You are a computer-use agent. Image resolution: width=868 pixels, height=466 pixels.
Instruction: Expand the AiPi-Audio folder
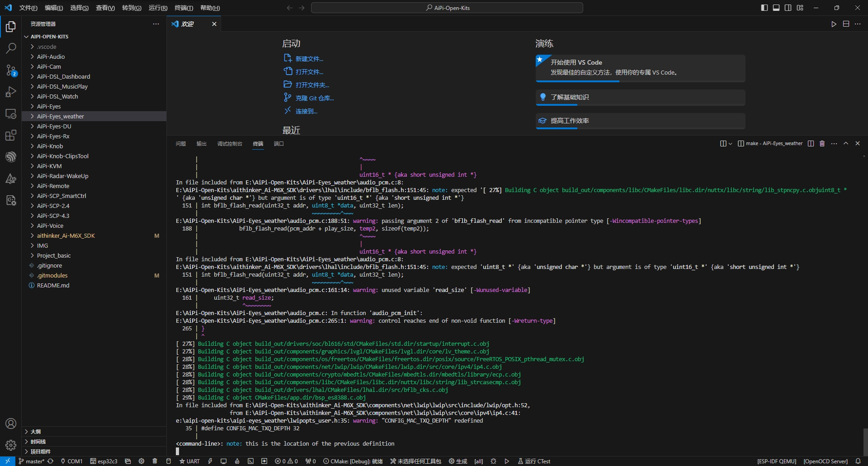94,56
